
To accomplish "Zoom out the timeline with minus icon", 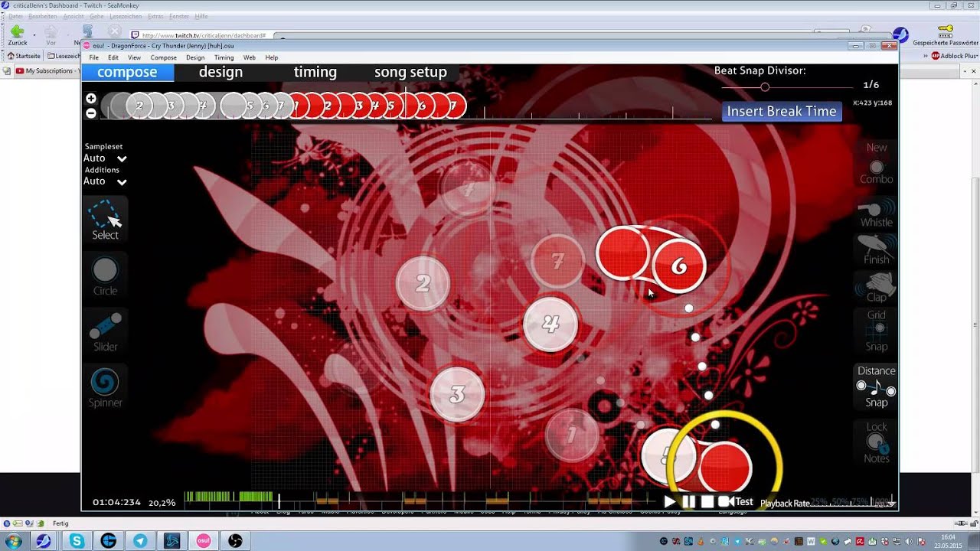I will pos(91,113).
